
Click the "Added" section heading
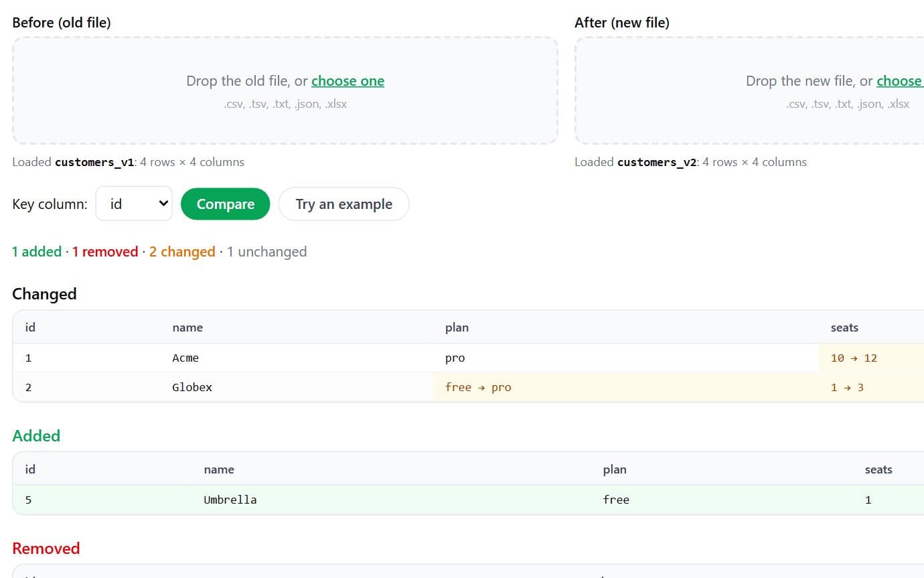(x=36, y=436)
